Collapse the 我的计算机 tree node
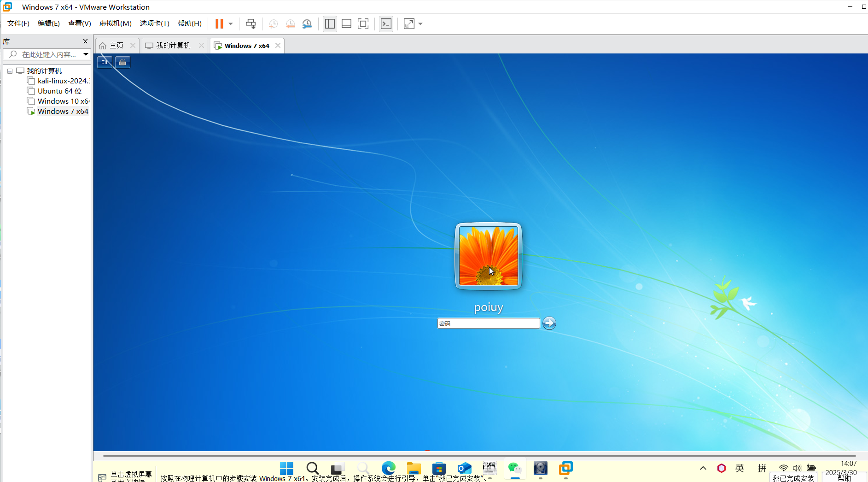Screen dimensions: 868x482 coord(10,71)
